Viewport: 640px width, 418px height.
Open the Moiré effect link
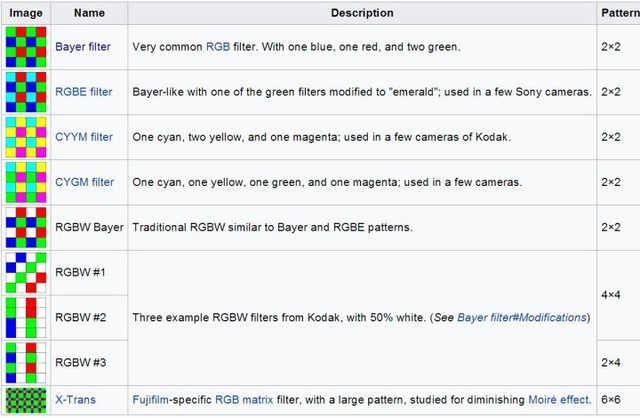coord(559,400)
